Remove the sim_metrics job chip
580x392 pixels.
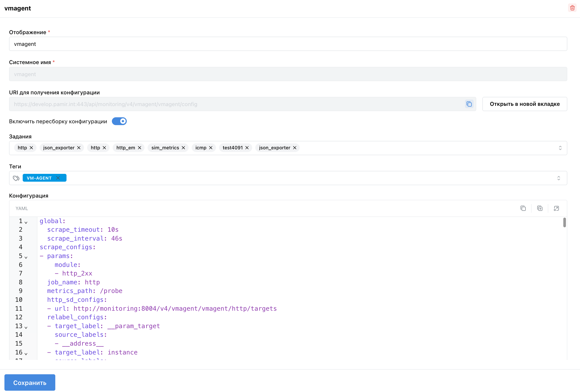(183, 148)
